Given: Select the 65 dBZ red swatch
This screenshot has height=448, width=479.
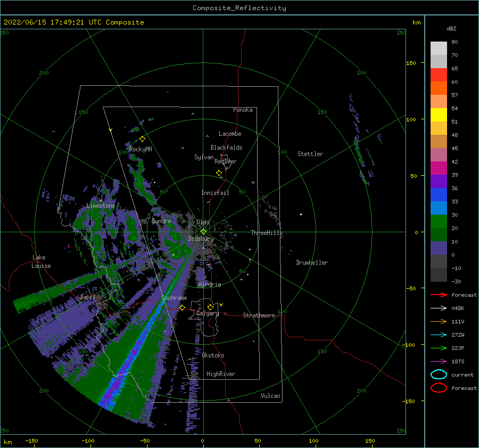Looking at the screenshot, I should (439, 75).
